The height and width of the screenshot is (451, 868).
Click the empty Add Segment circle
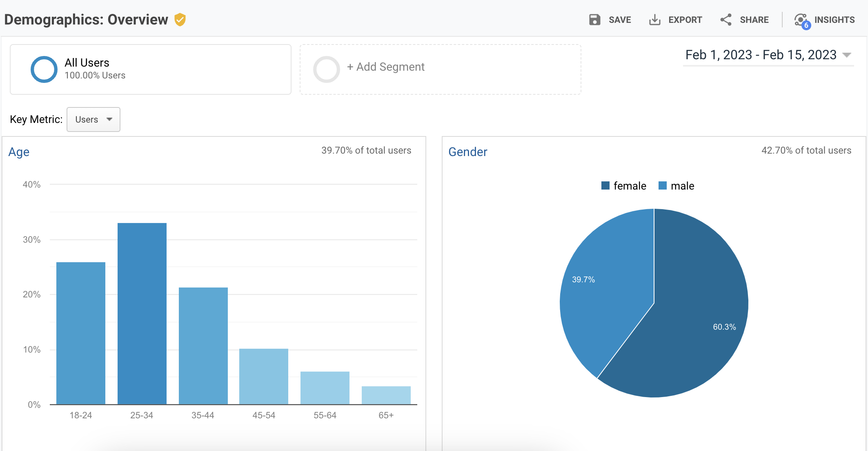[326, 69]
